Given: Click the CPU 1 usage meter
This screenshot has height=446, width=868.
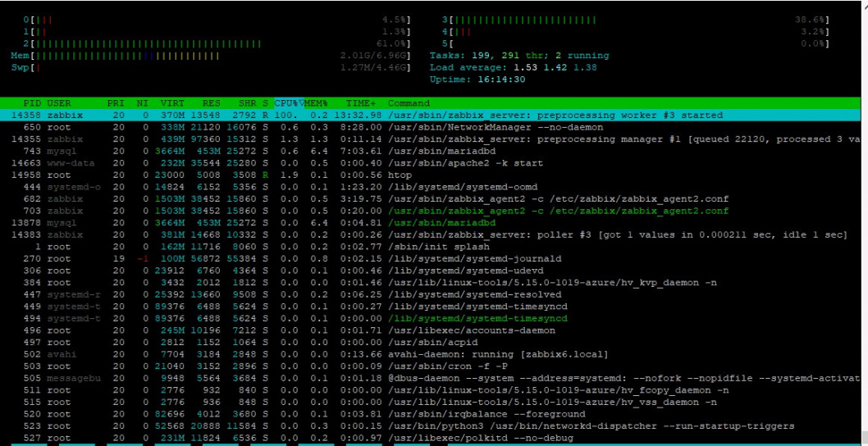Looking at the screenshot, I should 217,32.
